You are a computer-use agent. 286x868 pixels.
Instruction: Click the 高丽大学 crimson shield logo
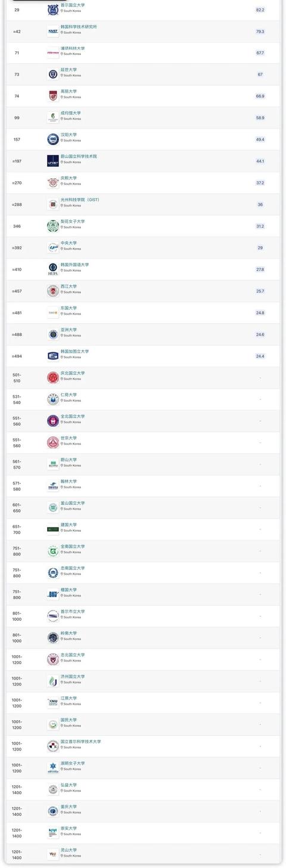tap(53, 96)
